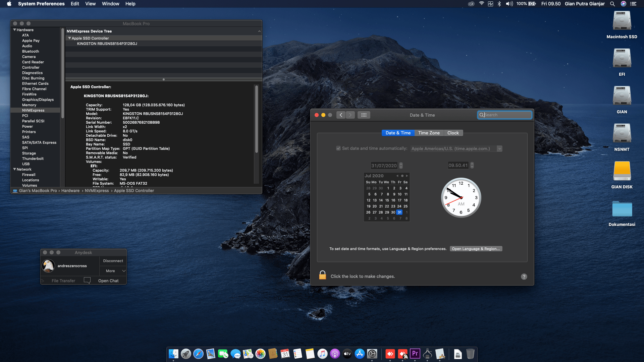644x362 pixels.
Task: Open the Window menu in the menu bar
Action: click(x=110, y=4)
